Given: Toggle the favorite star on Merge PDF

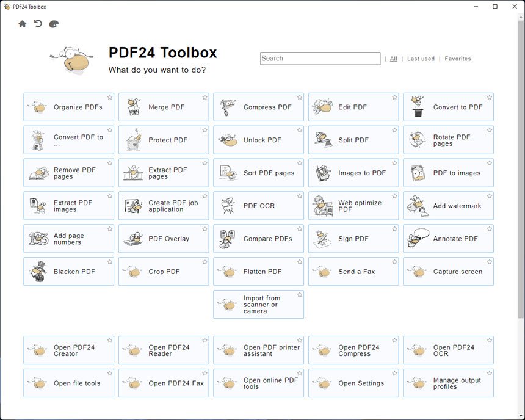Looking at the screenshot, I should pos(205,97).
